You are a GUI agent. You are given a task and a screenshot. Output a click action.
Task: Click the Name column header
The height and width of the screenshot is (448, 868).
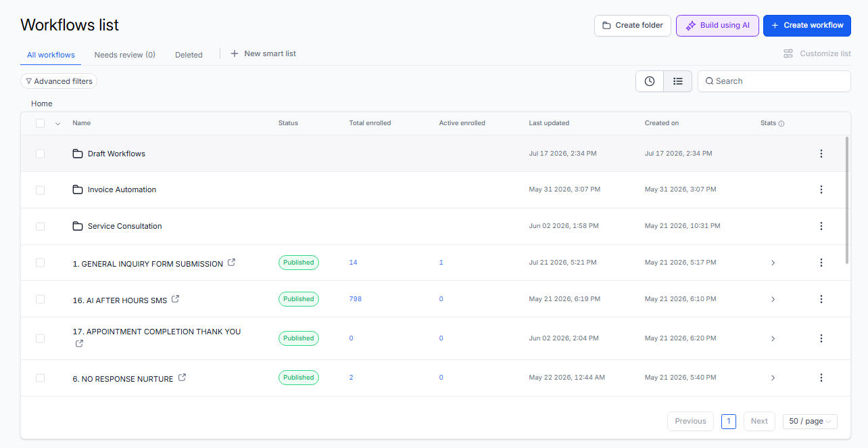[x=82, y=123]
